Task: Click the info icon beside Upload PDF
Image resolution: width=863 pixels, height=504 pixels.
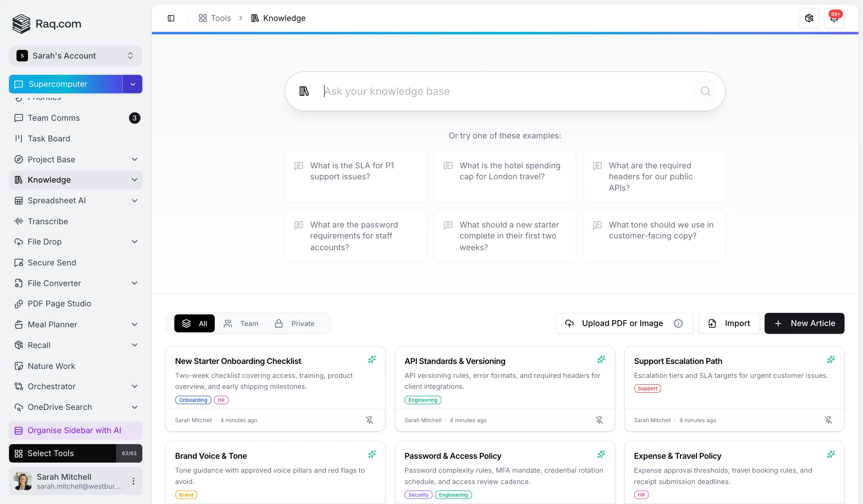Action: [678, 323]
